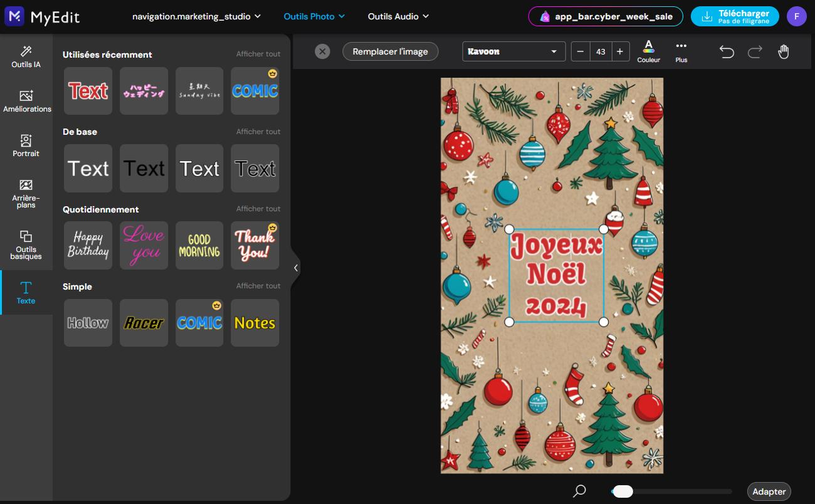The height and width of the screenshot is (504, 815).
Task: Choose the premium COMIC style in recents
Action: point(255,91)
